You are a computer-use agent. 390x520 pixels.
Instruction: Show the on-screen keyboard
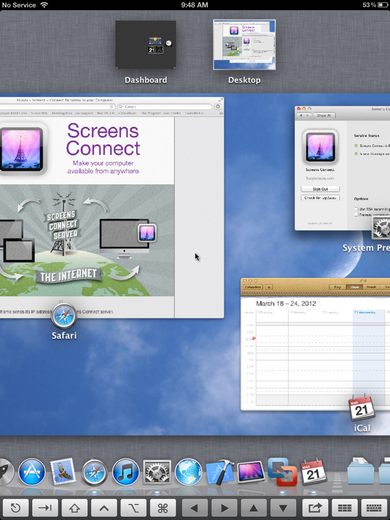pos(374,508)
